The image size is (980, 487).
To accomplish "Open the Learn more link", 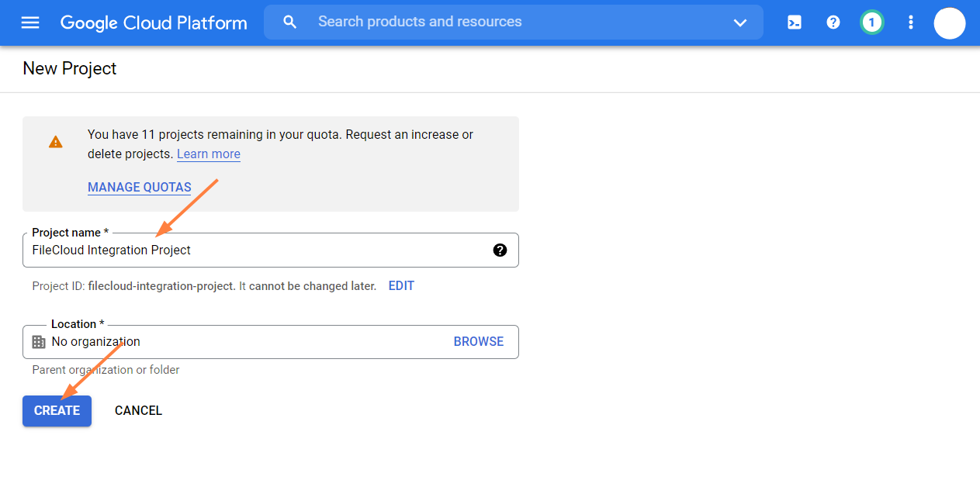I will [208, 154].
